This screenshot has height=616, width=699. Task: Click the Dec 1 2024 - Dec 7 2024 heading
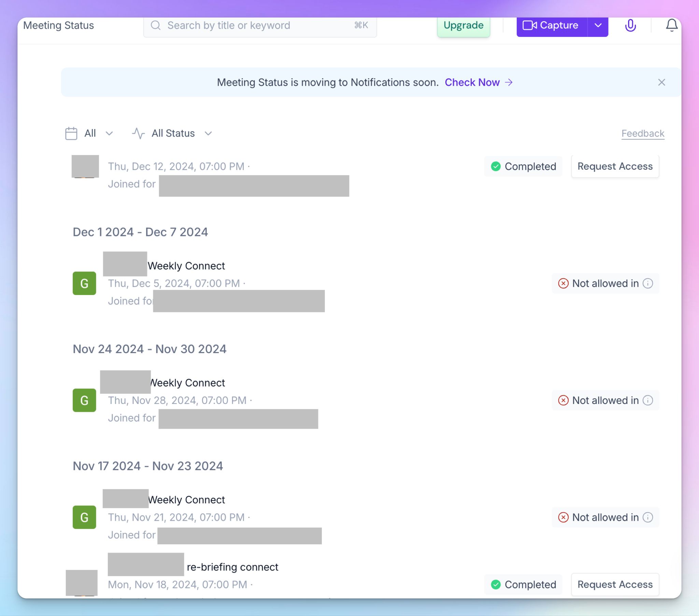click(140, 232)
